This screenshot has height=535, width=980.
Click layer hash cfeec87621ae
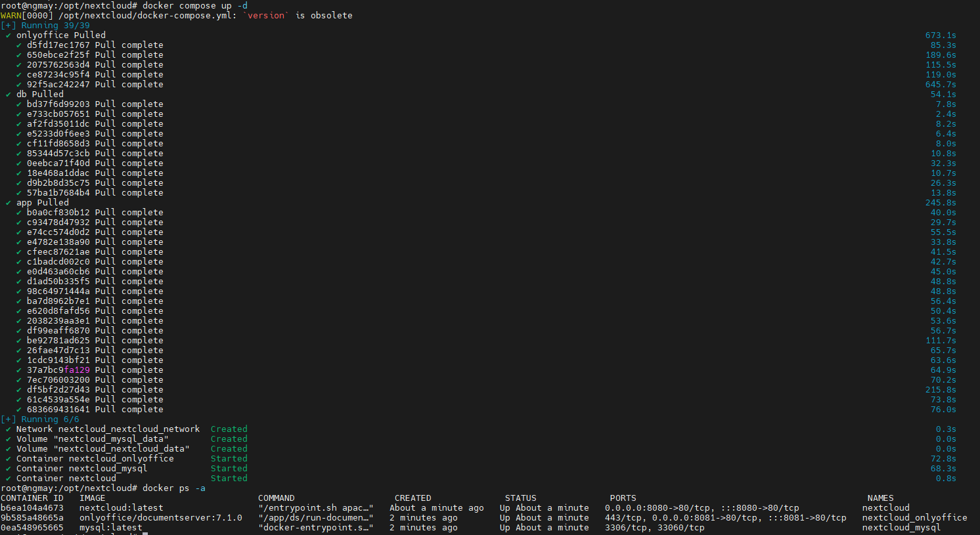58,251
